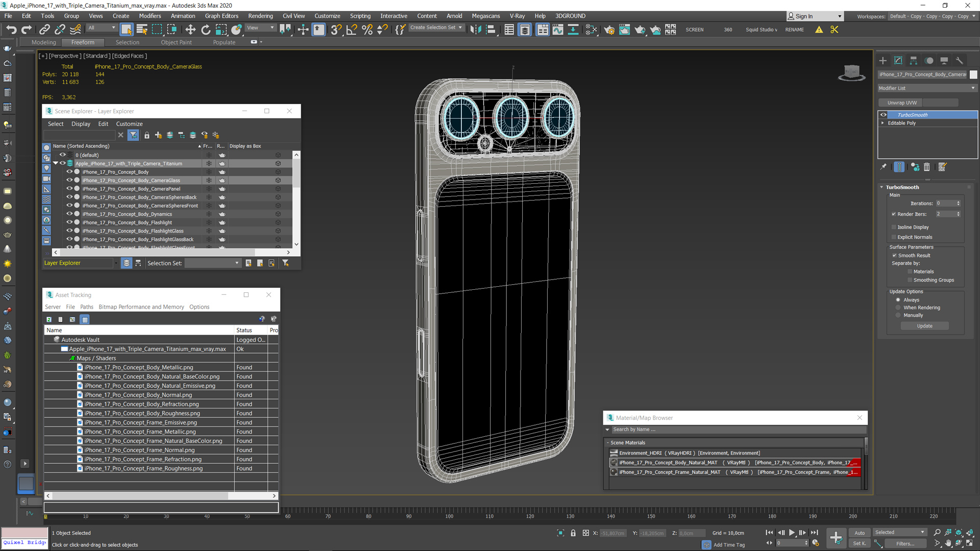
Task: Hide iPhone_17_Pro_Concept_Body layer item via eye
Action: 69,172
